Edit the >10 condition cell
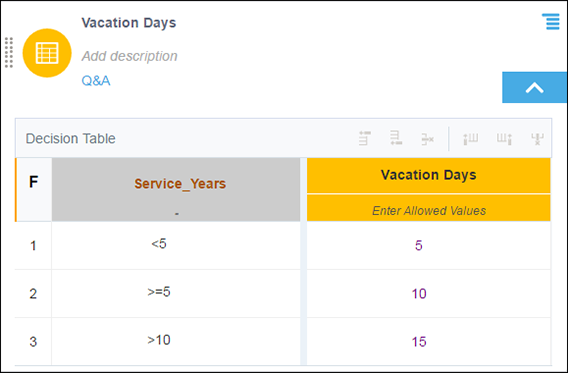The height and width of the screenshot is (373, 568). [x=176, y=341]
